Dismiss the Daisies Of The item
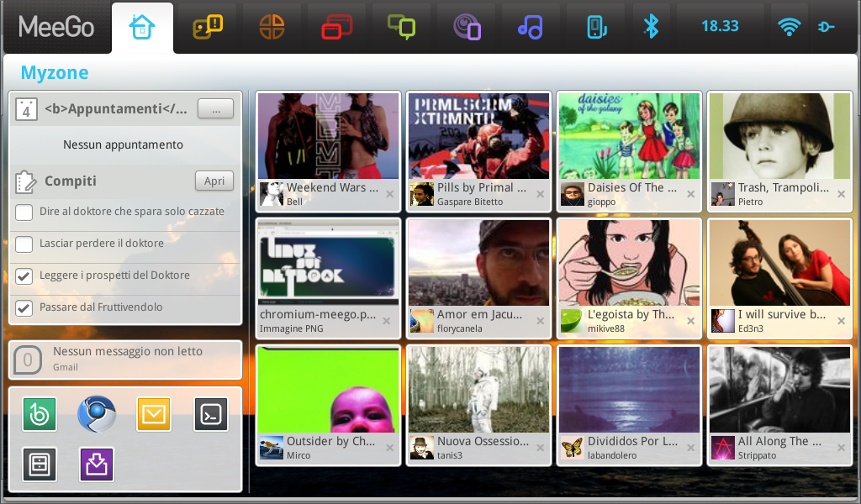 coord(691,194)
